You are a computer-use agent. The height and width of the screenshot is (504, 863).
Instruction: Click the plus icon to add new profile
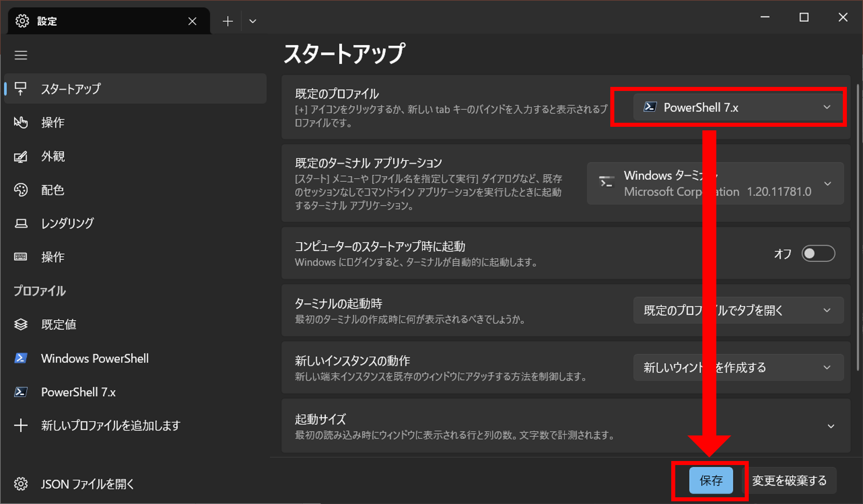21,425
